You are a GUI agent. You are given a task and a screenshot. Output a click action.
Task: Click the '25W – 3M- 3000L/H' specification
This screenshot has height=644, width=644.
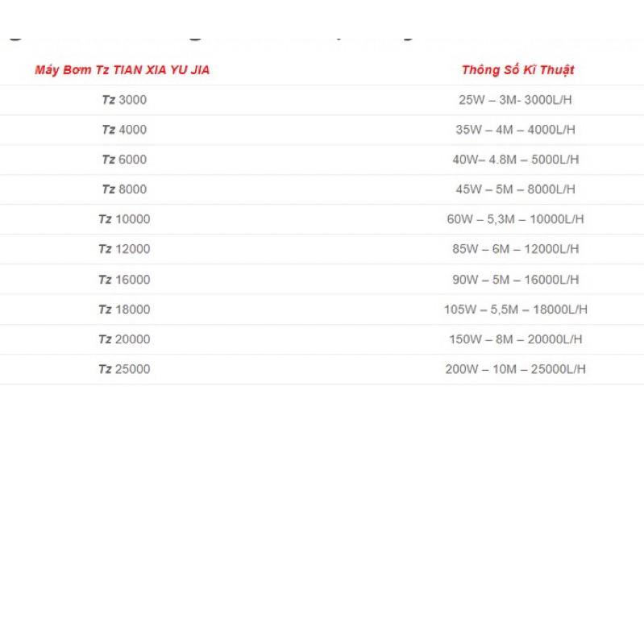[516, 100]
